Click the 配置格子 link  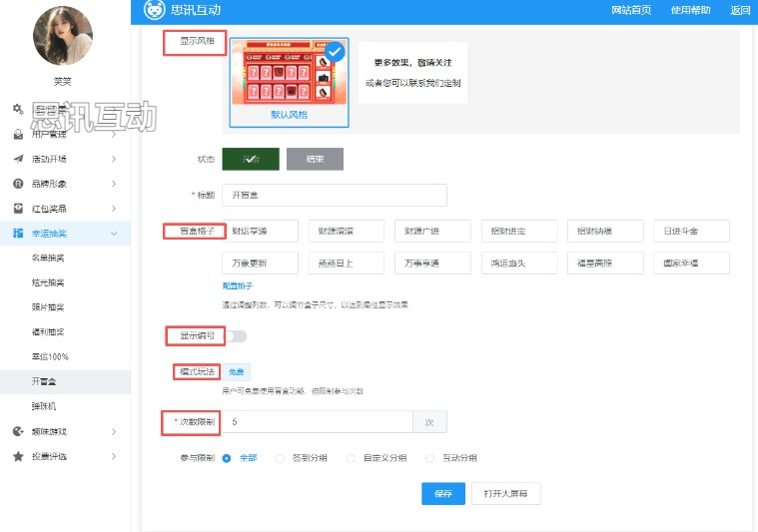pos(238,286)
